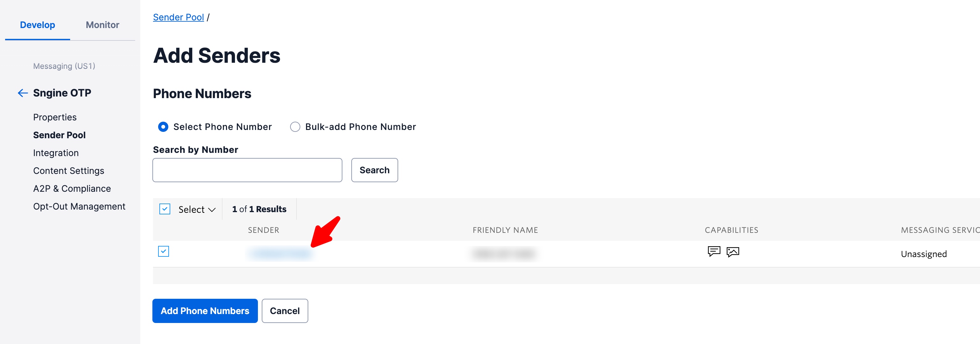Open Opt-Out Management page
The height and width of the screenshot is (344, 980).
(79, 207)
